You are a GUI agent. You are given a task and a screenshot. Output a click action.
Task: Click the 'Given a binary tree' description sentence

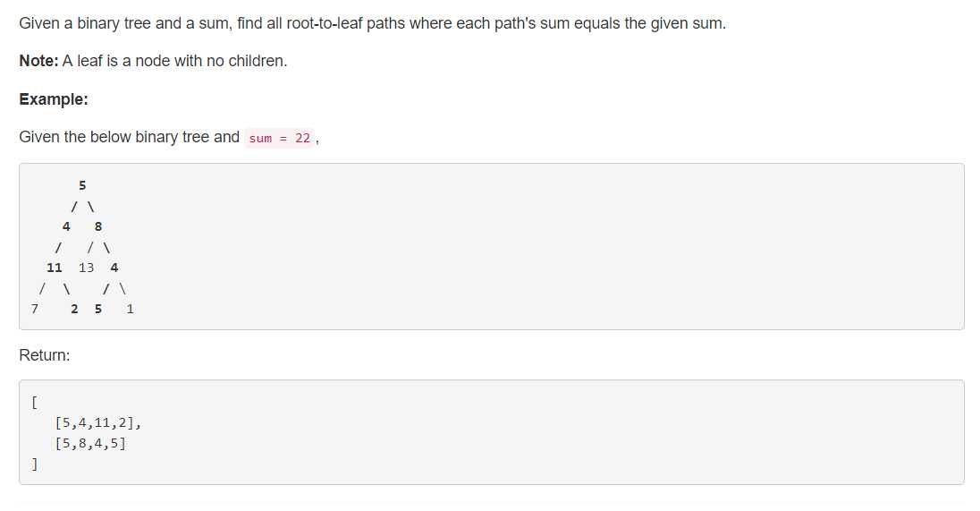coord(373,24)
